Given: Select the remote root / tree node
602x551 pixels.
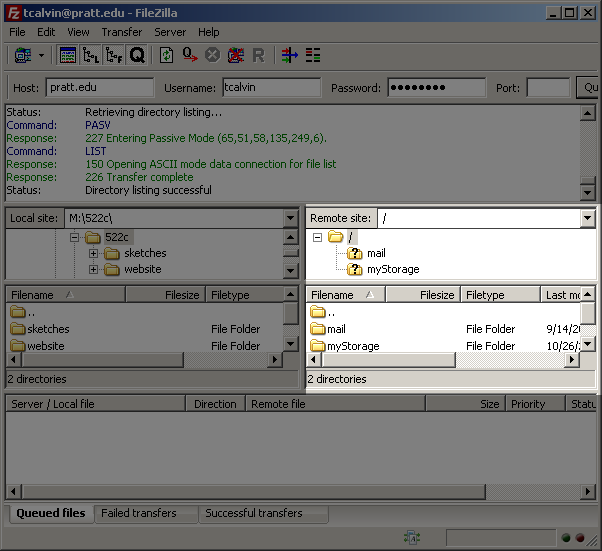Looking at the screenshot, I should point(350,237).
